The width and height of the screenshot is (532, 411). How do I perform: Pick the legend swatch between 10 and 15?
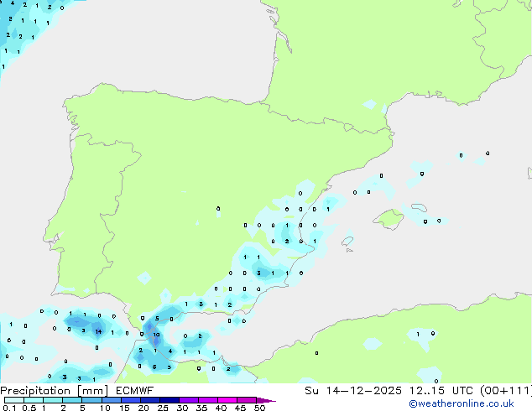pos(112,400)
